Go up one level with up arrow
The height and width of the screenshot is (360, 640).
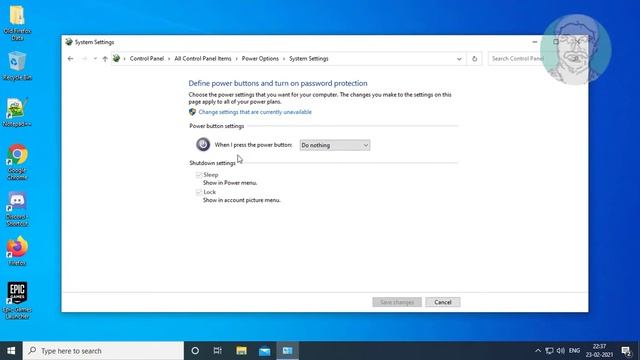[105, 59]
